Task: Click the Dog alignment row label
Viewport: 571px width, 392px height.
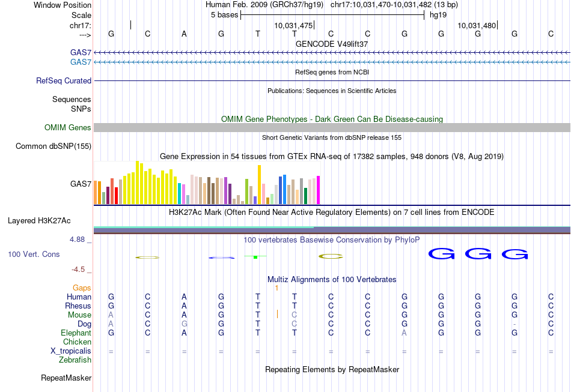Action: pyautogui.click(x=84, y=324)
